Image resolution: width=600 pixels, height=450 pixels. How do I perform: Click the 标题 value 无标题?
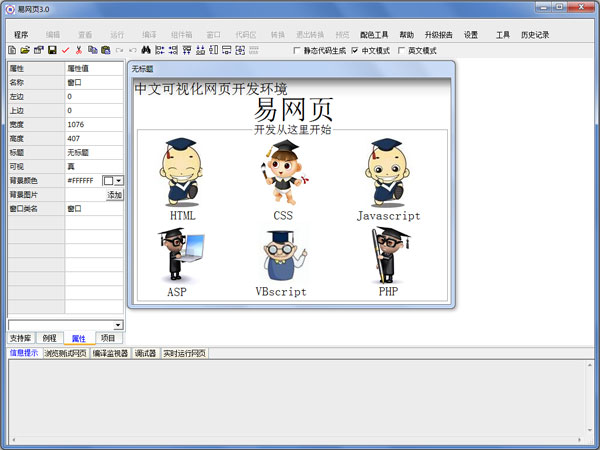click(94, 152)
